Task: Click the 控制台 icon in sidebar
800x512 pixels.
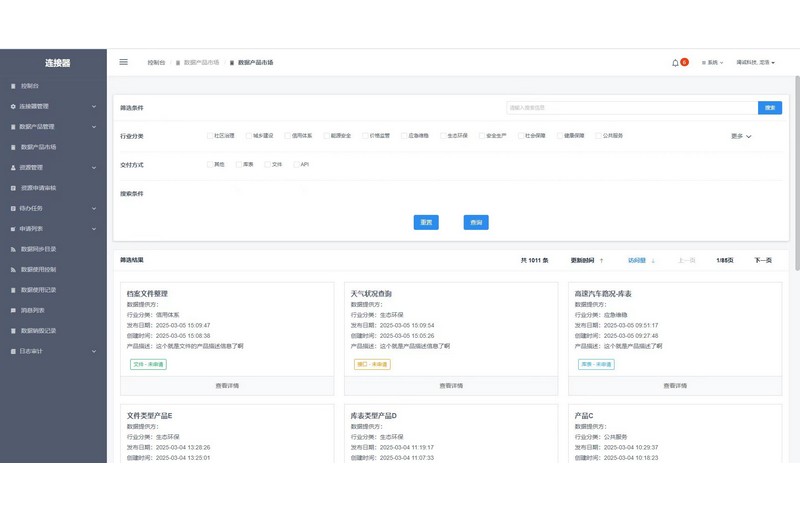Action: [13, 86]
